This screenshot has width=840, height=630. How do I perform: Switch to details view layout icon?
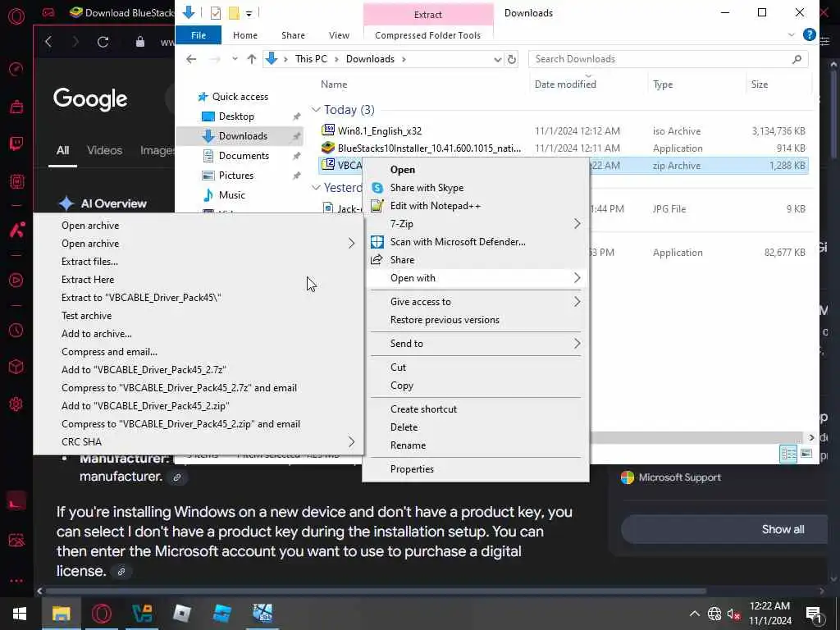(788, 454)
